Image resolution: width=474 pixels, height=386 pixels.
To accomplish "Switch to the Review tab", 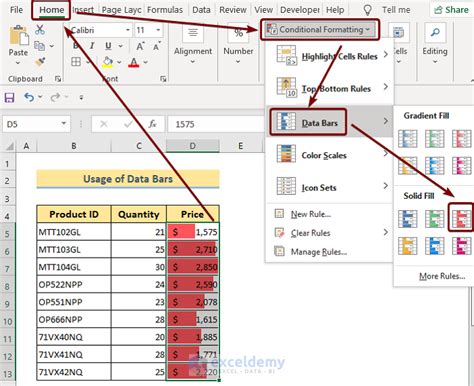I will coord(233,10).
